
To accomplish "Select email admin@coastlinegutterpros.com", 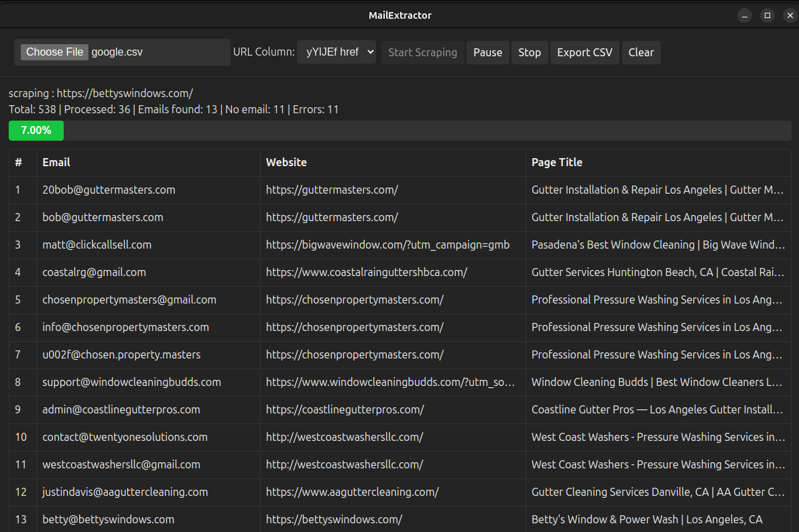I will (121, 410).
